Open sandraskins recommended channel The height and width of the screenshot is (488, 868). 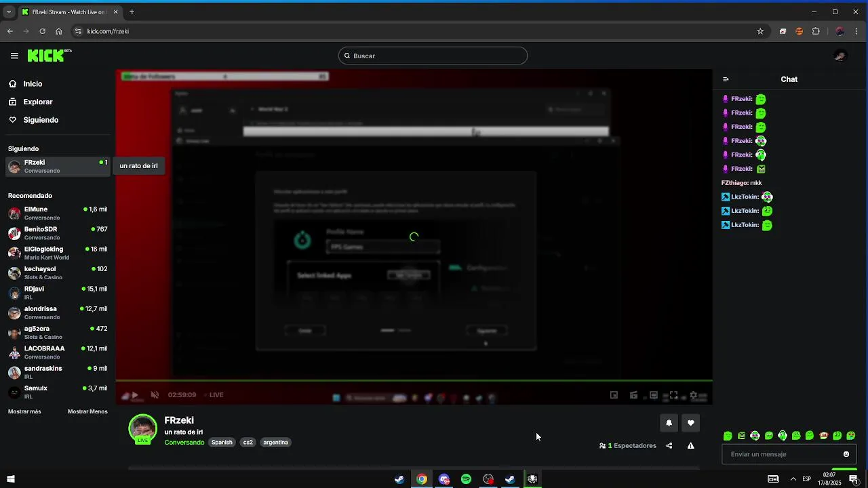point(58,372)
